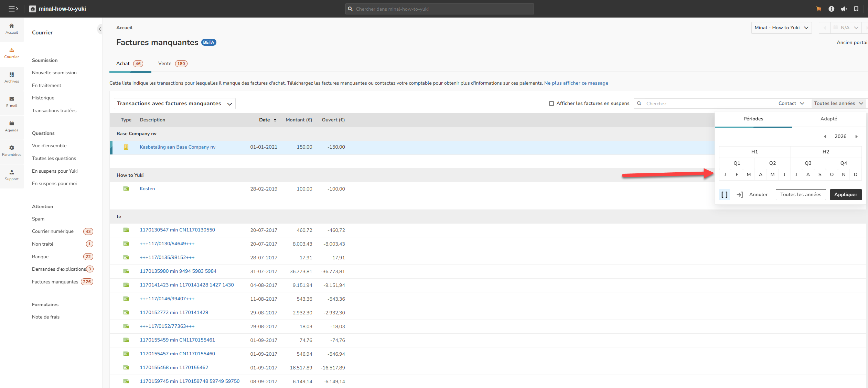Click Ne plus afficher ce message
Viewport: 868px width, 388px height.
576,83
